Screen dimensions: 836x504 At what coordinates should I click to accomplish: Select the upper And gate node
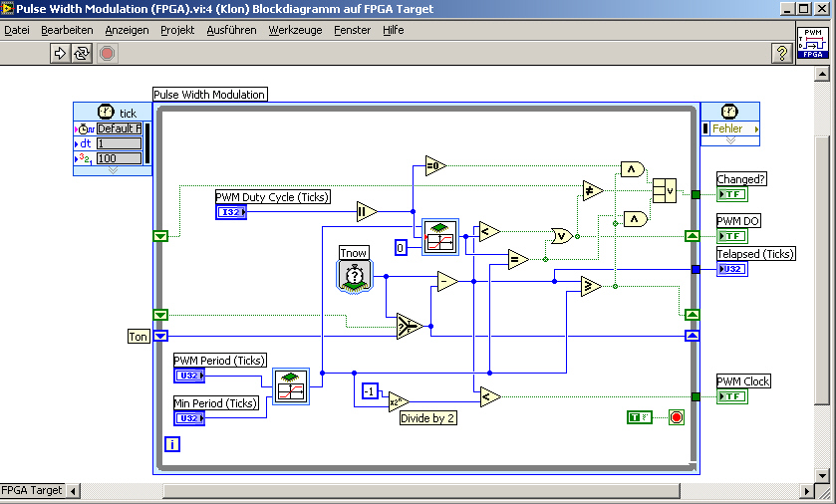point(633,169)
